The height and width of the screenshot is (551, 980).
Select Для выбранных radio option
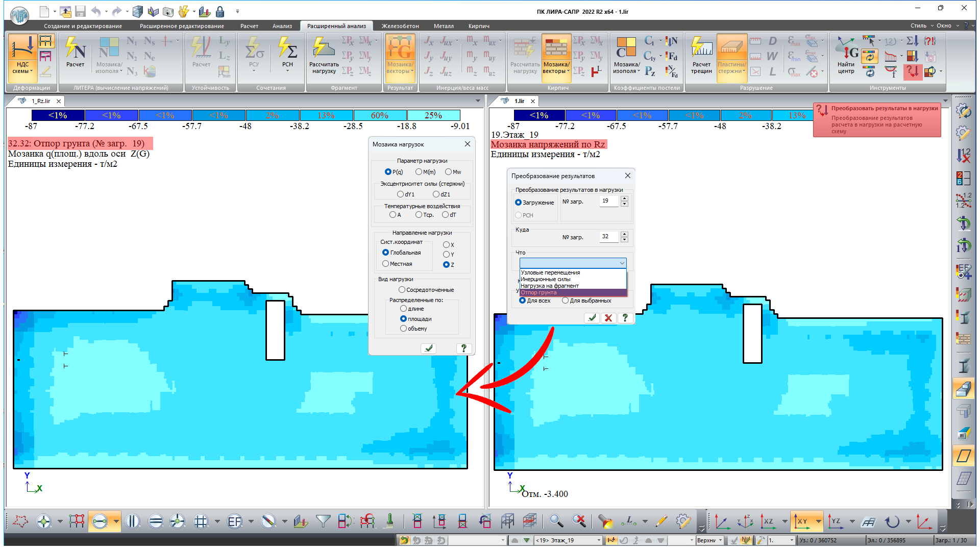tap(565, 300)
